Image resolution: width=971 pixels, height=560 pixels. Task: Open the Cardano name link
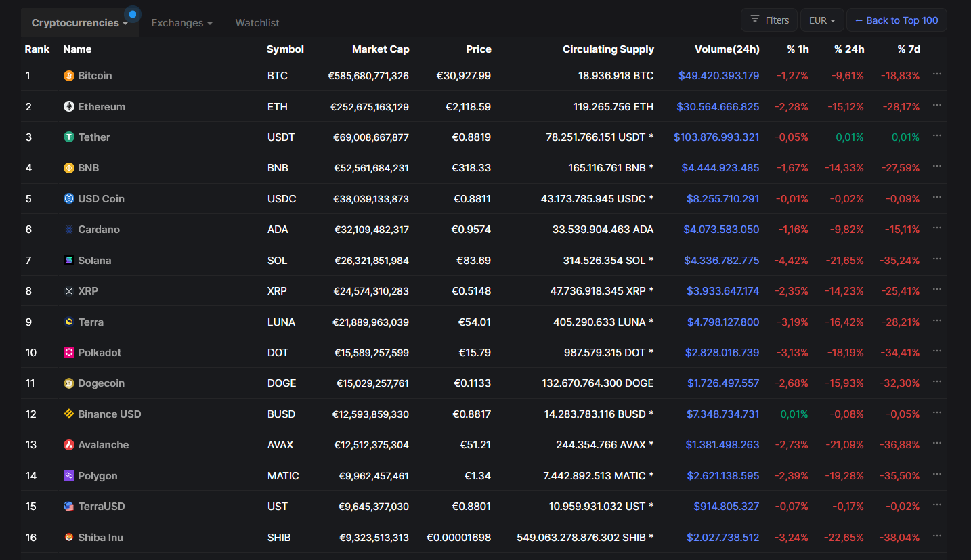[99, 230]
